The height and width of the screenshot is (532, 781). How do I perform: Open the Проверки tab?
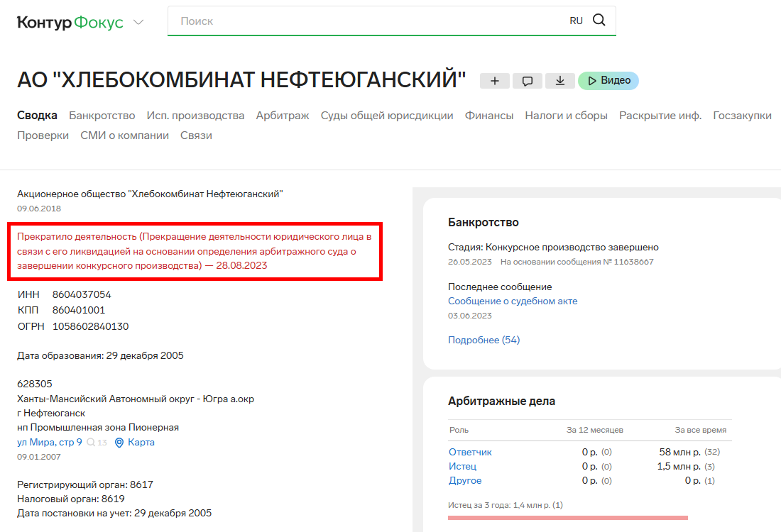pos(43,135)
